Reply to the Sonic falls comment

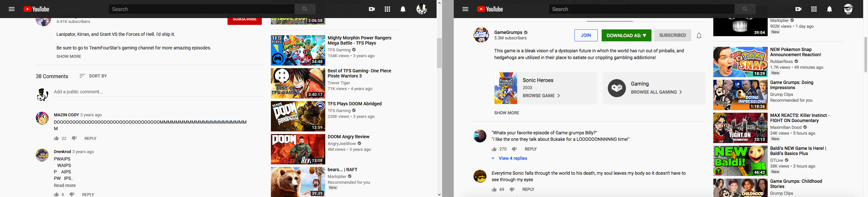(529, 189)
